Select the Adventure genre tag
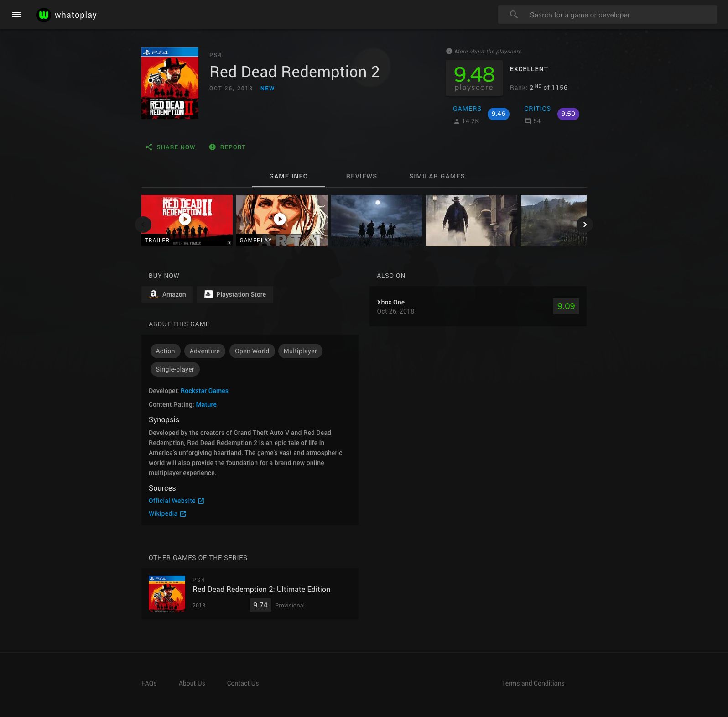 coord(205,351)
